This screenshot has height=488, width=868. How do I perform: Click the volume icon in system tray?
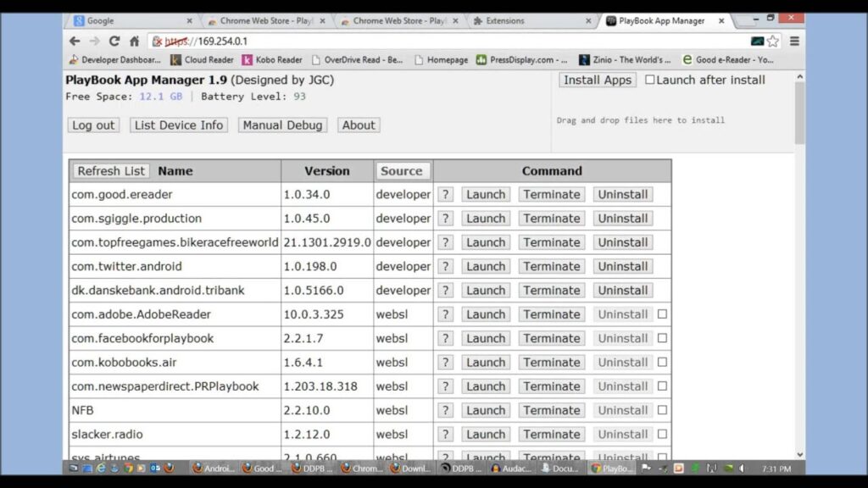point(743,468)
